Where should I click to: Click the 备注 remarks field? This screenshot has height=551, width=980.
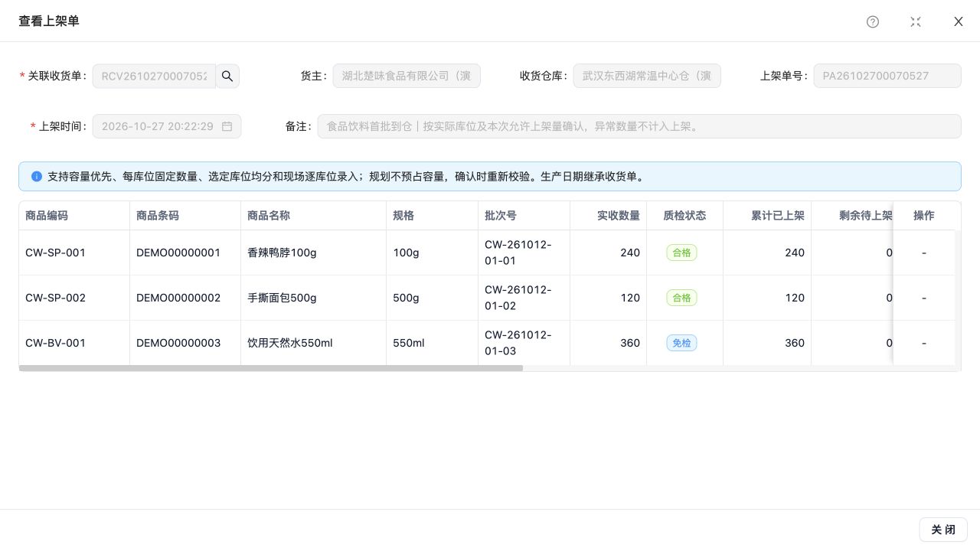coord(639,126)
